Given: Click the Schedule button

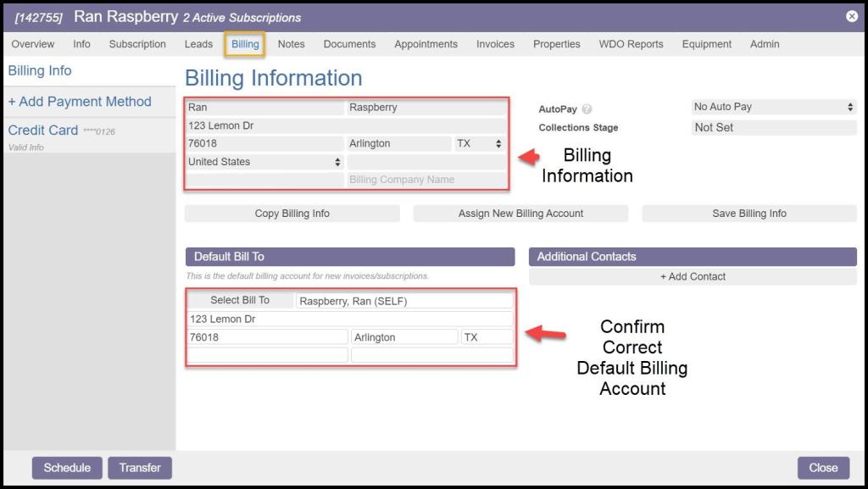Looking at the screenshot, I should (67, 468).
